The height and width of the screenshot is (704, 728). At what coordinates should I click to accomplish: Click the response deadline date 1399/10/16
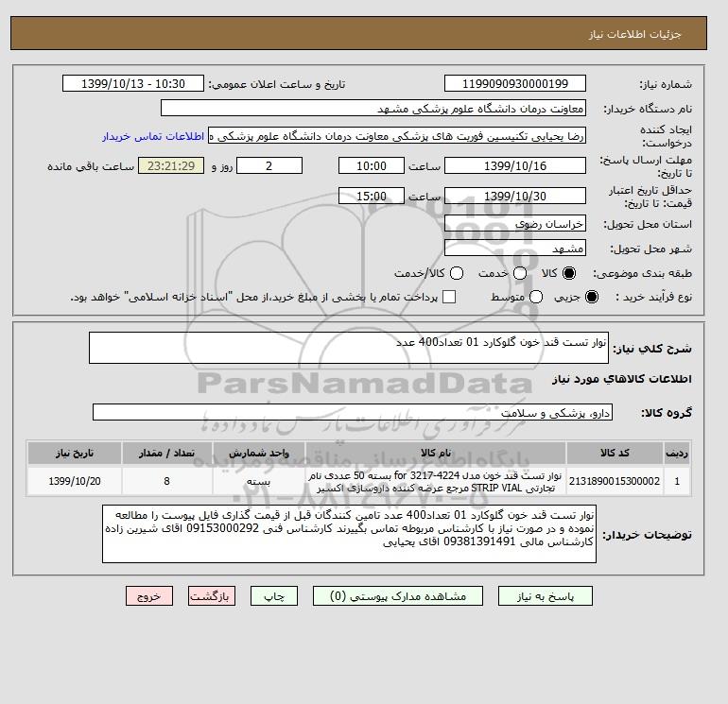(x=515, y=165)
